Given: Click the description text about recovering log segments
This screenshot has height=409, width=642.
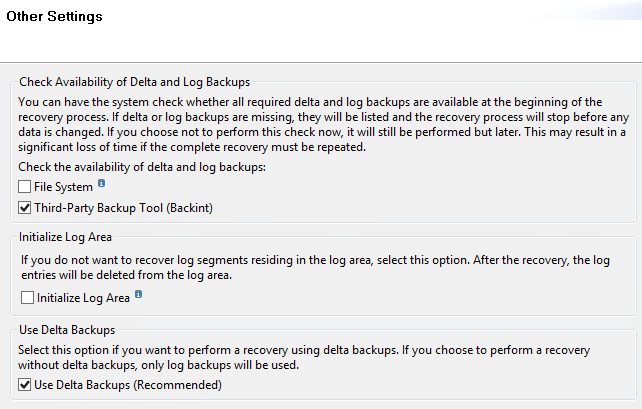Looking at the screenshot, I should pyautogui.click(x=320, y=267).
